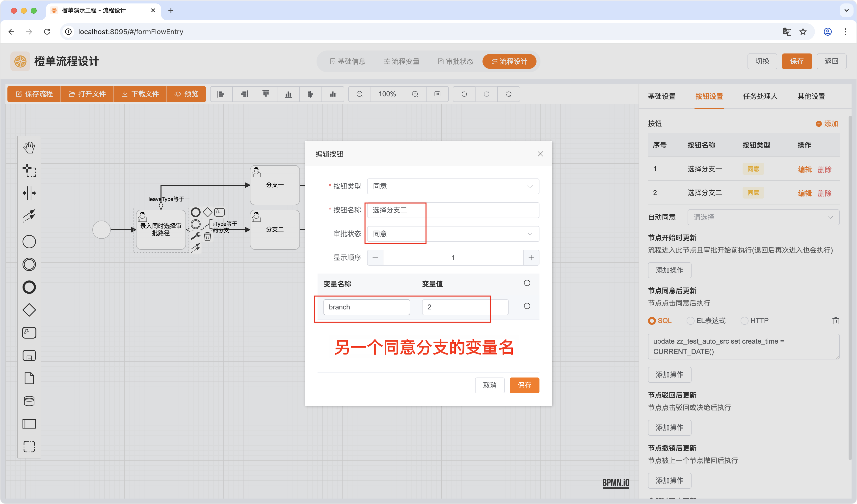
Task: Choose the EL表达式 radio option
Action: click(690, 321)
